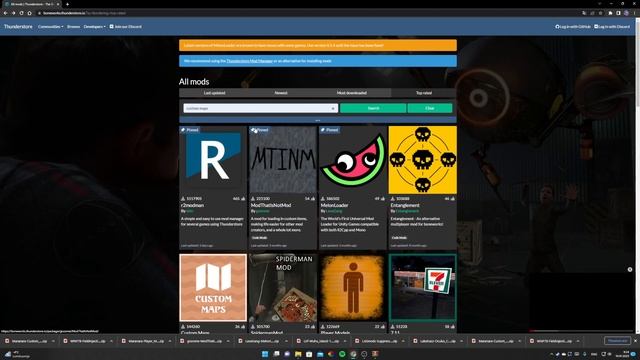Image resolution: width=640 pixels, height=360 pixels.
Task: Open the Spiderman Mod image
Action: tap(283, 288)
